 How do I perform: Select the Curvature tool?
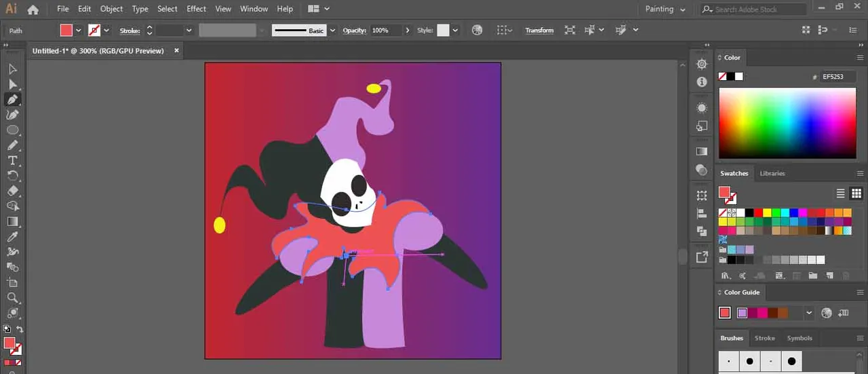12,115
